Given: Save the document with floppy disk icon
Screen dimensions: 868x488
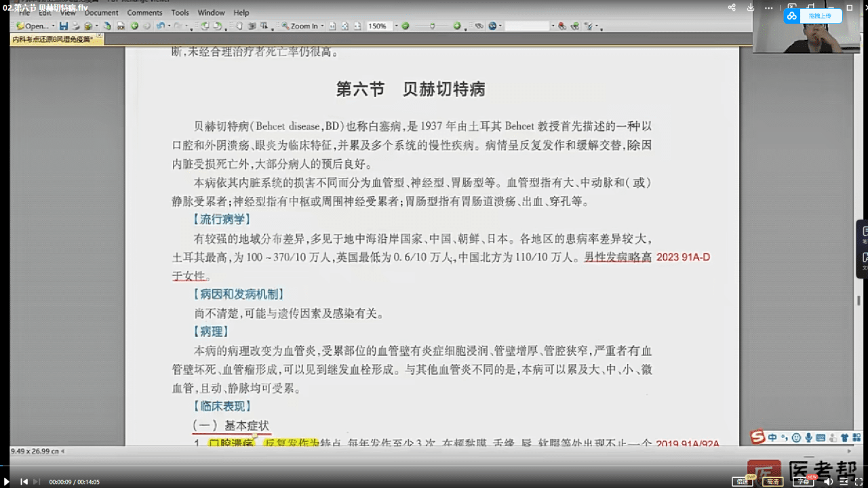Looking at the screenshot, I should [x=64, y=26].
